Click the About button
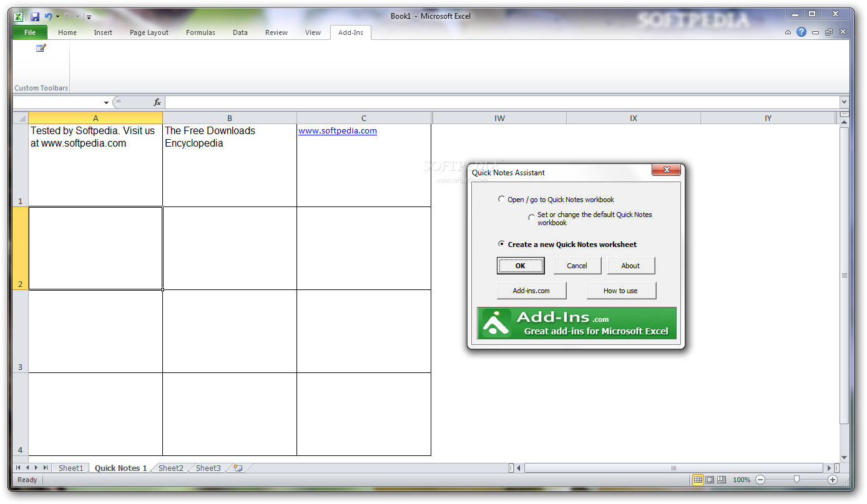867x504 pixels. point(630,266)
